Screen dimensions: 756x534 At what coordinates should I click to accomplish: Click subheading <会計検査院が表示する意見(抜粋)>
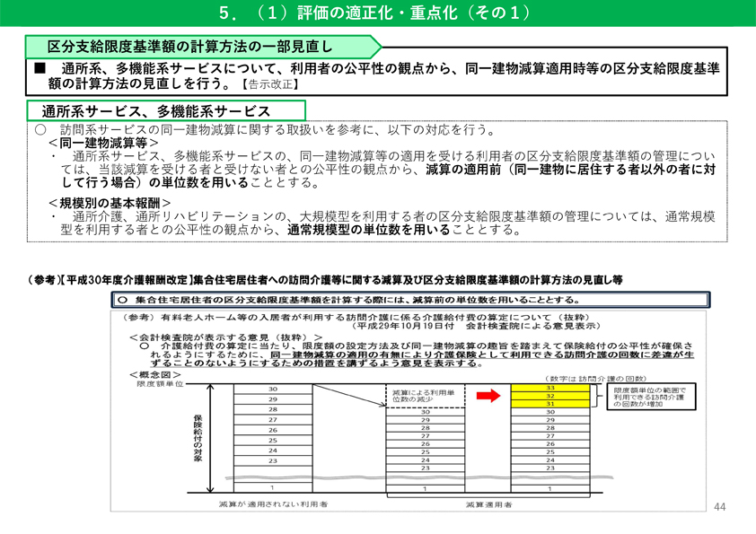(x=226, y=337)
